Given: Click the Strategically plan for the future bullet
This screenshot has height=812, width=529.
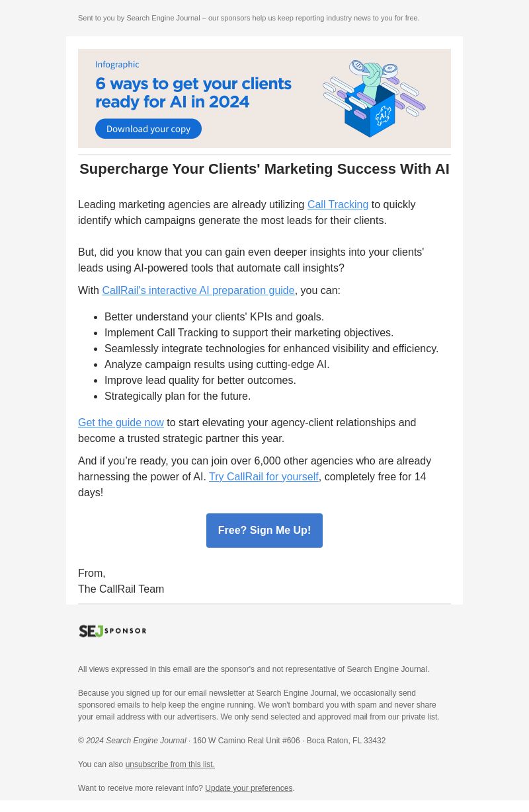Looking at the screenshot, I should tap(177, 396).
